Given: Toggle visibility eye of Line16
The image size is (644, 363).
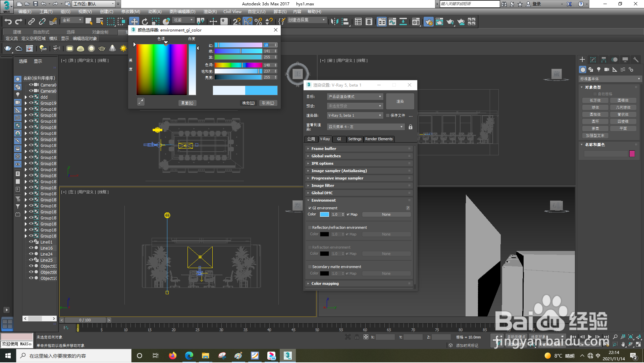Looking at the screenshot, I should click(31, 248).
